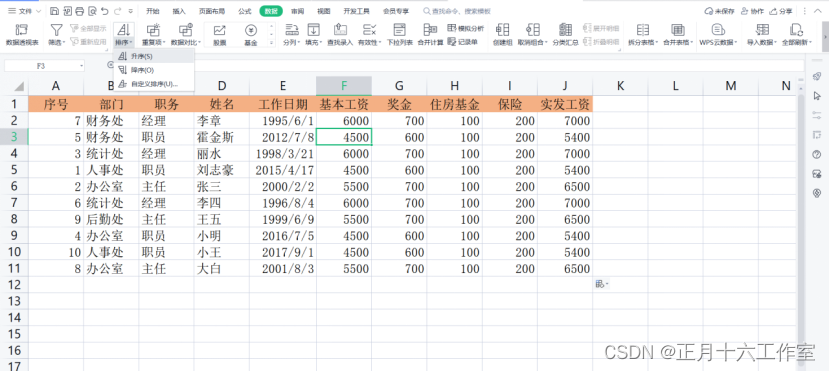Expand the data types gallery more arrow
Image resolution: width=830 pixels, height=371 pixels.
pyautogui.click(x=272, y=43)
